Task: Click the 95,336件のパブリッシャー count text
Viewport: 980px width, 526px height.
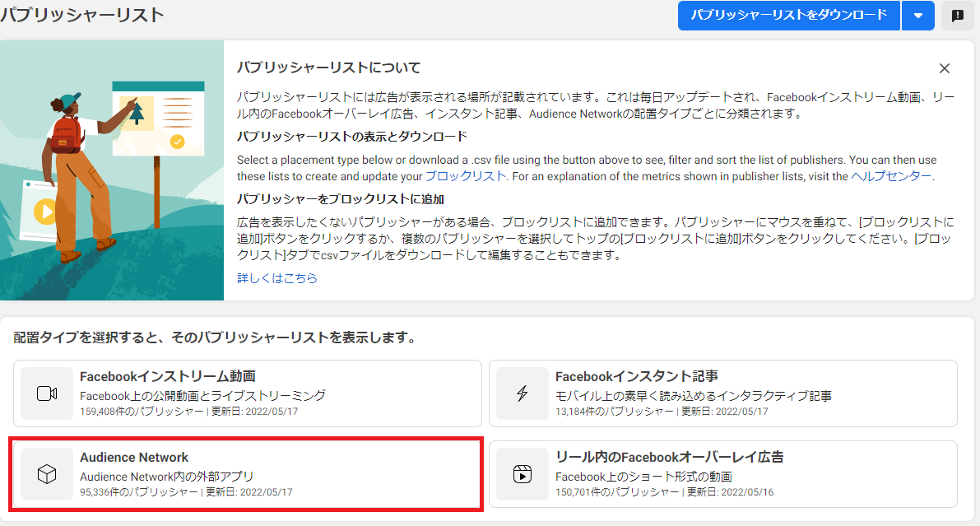Action: 138,492
